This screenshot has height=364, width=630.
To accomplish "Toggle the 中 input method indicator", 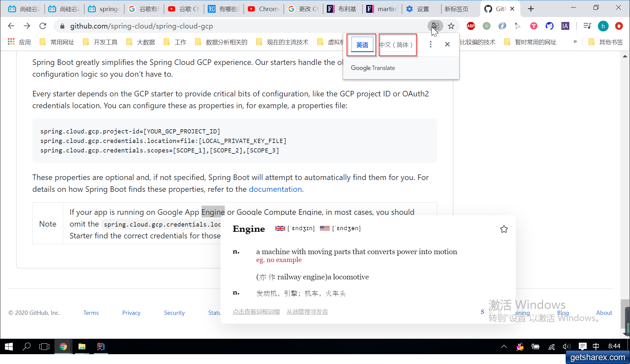I will (x=596, y=347).
